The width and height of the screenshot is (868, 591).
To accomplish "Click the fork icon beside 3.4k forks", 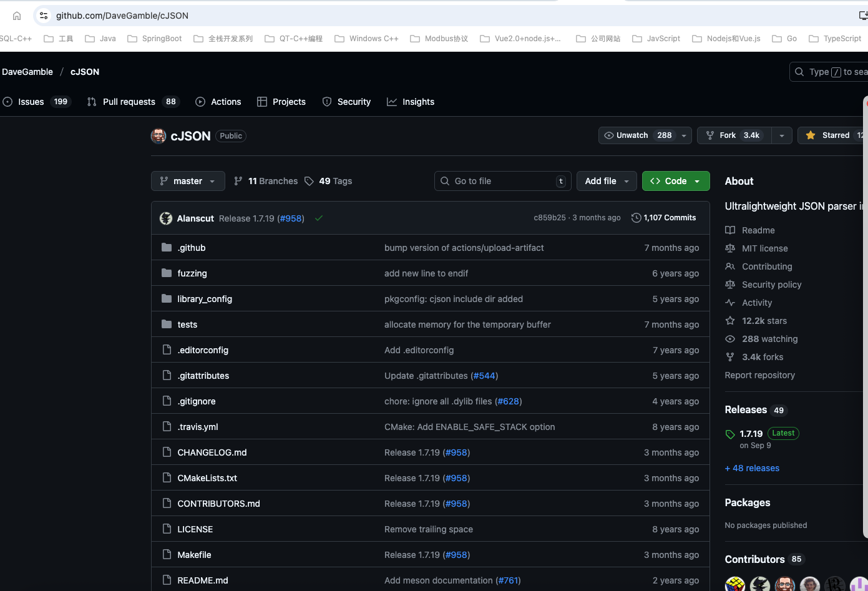I will point(730,357).
